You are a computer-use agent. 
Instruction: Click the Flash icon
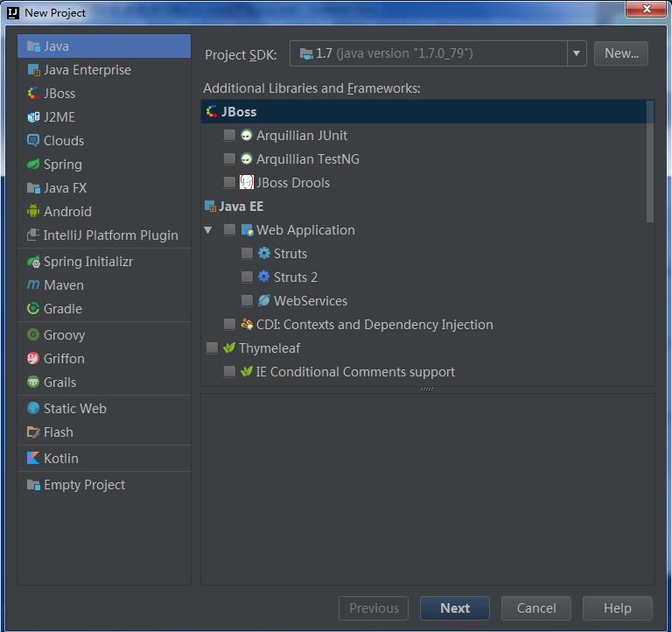pos(33,432)
